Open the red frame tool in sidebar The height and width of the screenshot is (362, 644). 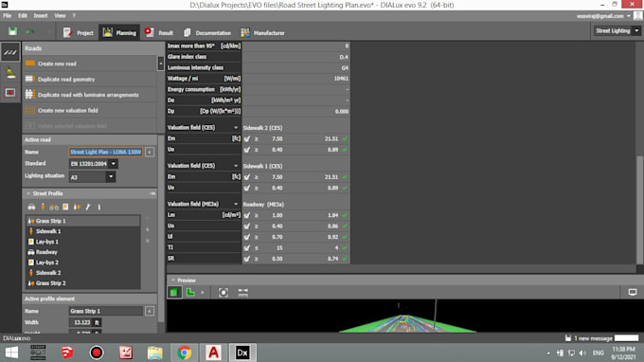[x=10, y=93]
